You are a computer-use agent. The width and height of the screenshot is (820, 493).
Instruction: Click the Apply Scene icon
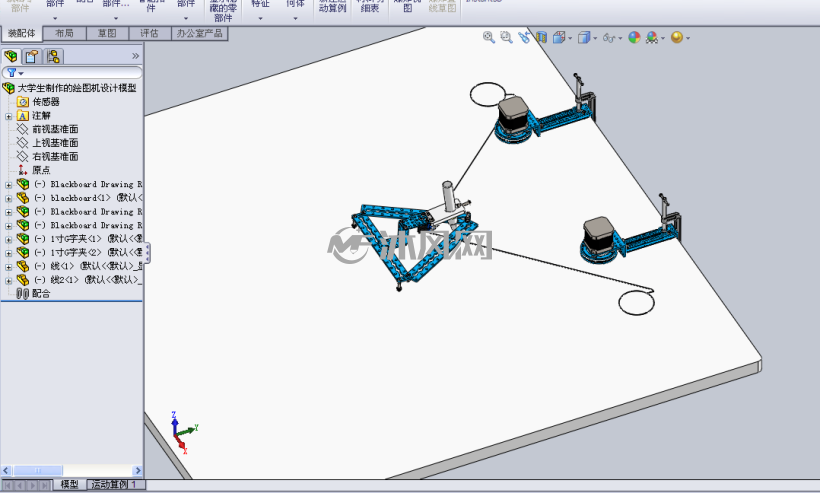click(652, 38)
